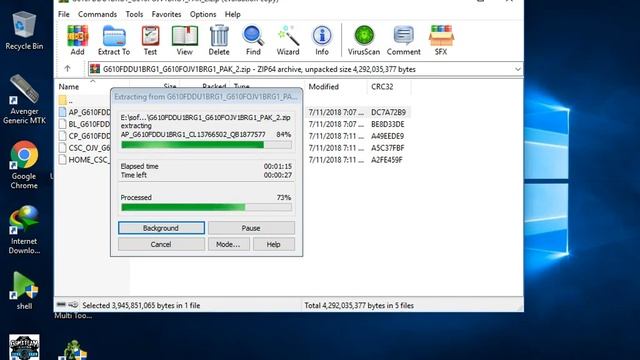Launch the Wizard tool
640x360 pixels.
288,40
